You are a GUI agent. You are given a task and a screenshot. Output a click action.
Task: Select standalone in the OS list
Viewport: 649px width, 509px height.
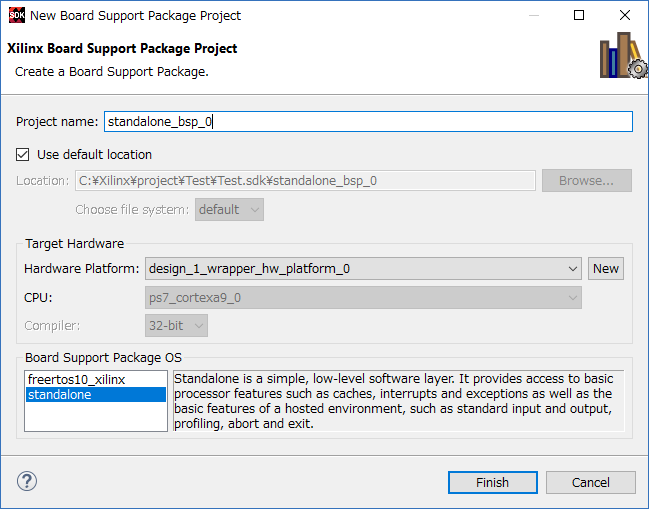96,394
